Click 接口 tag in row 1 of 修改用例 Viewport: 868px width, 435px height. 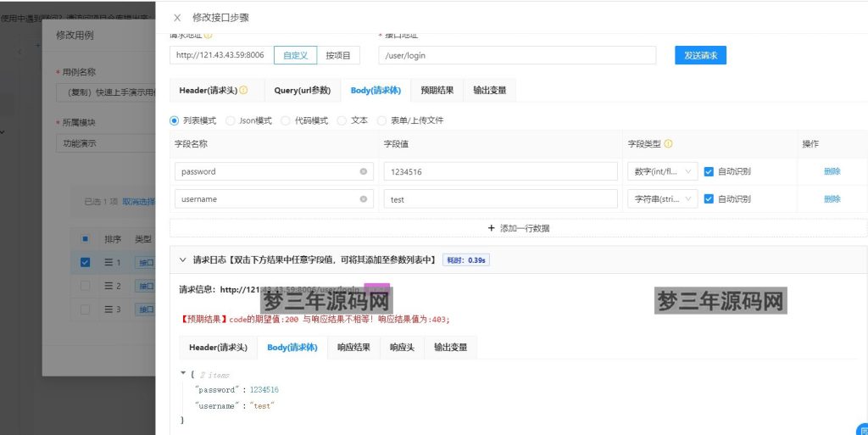pyautogui.click(x=146, y=262)
